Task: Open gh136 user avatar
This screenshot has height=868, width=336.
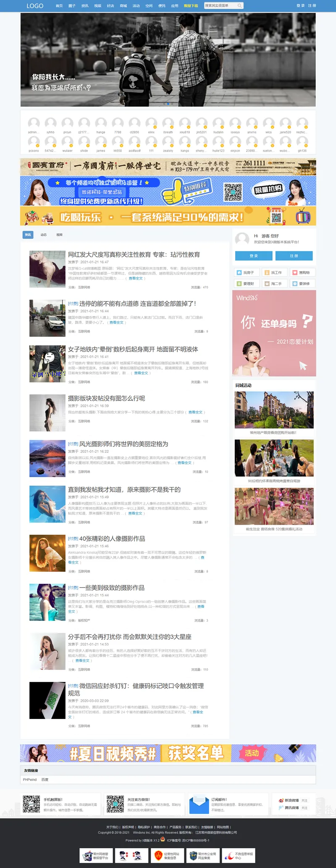Action: 302,142
